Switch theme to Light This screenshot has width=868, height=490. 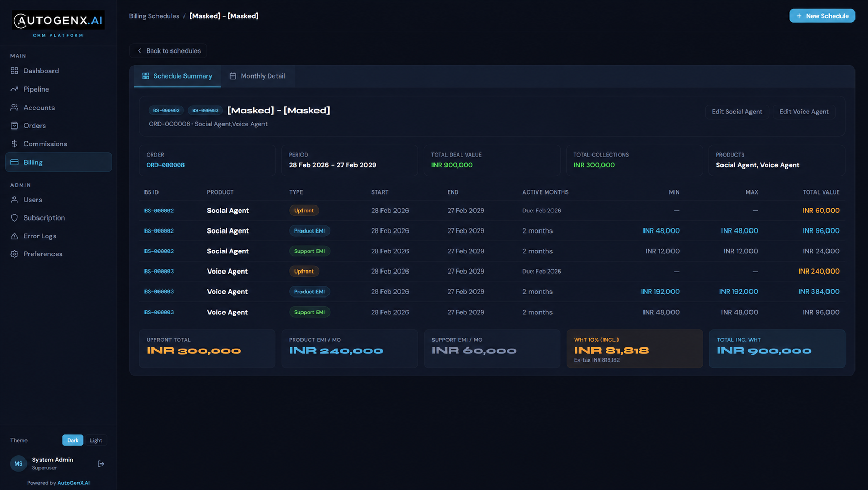pyautogui.click(x=96, y=440)
